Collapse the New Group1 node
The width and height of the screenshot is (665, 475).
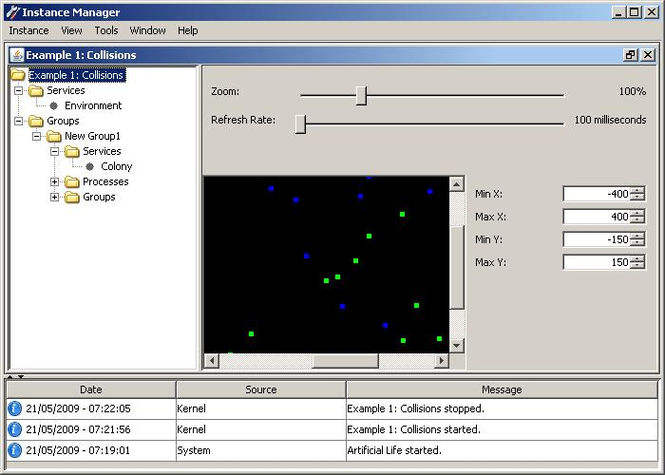point(36,136)
